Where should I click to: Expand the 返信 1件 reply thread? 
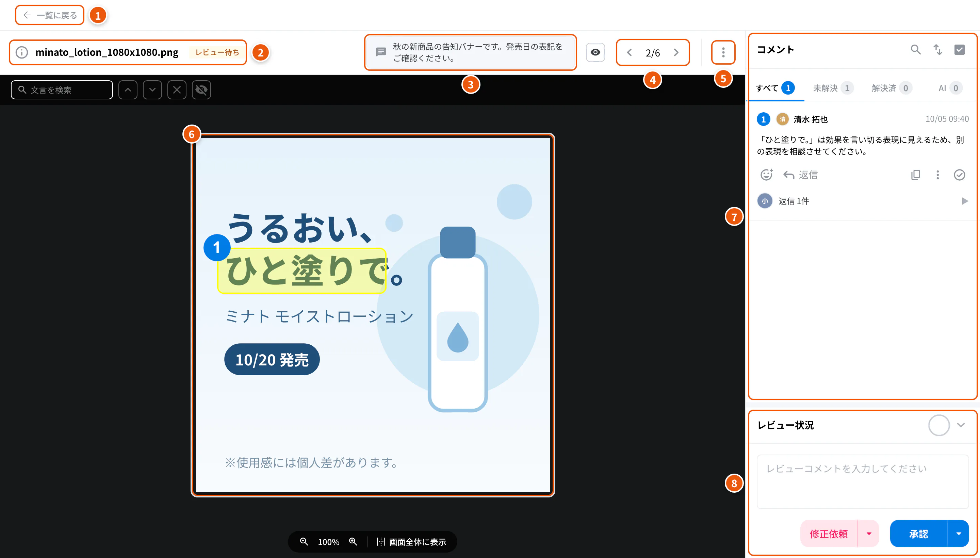coord(863,201)
